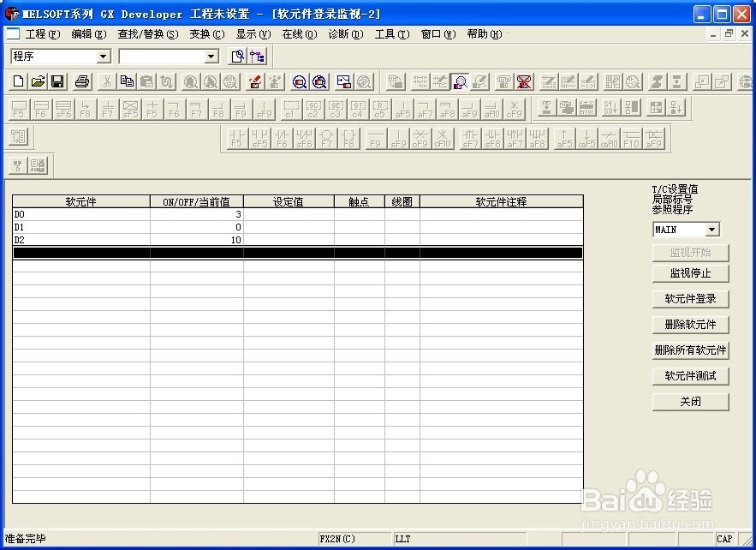Click the blue magnifier device monitor icon
This screenshot has height=550, width=756.
(x=300, y=81)
